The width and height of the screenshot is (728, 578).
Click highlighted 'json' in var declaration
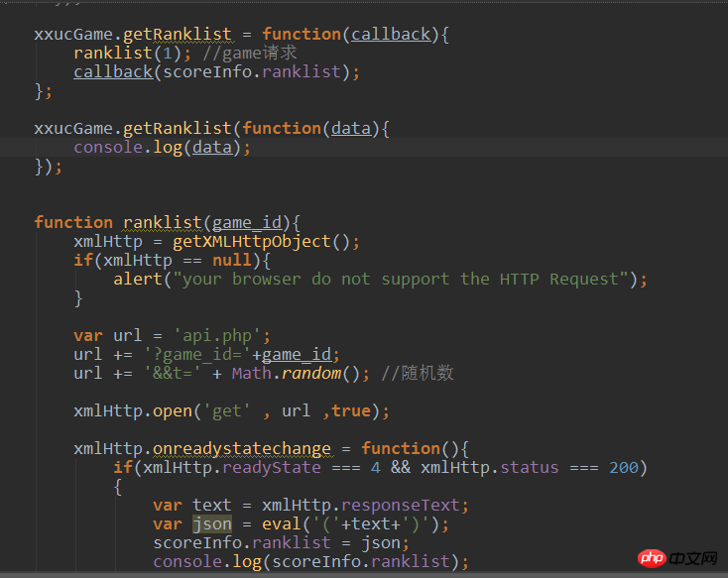point(212,524)
